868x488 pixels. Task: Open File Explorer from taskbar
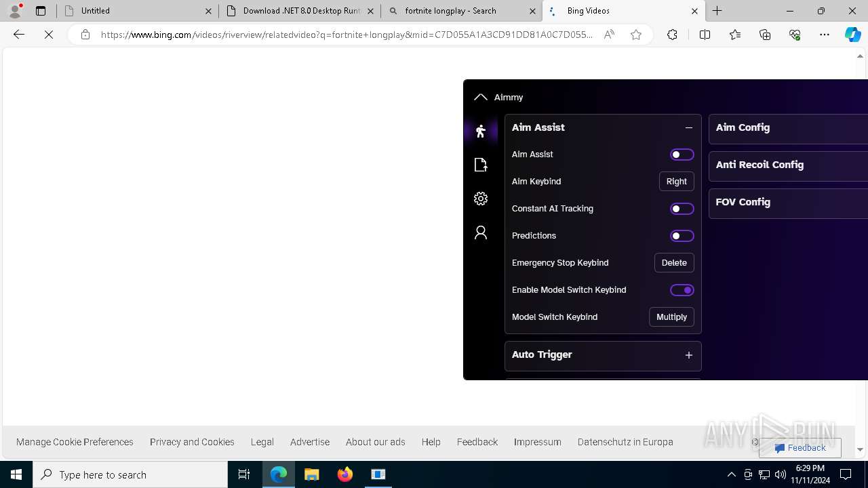click(x=312, y=474)
